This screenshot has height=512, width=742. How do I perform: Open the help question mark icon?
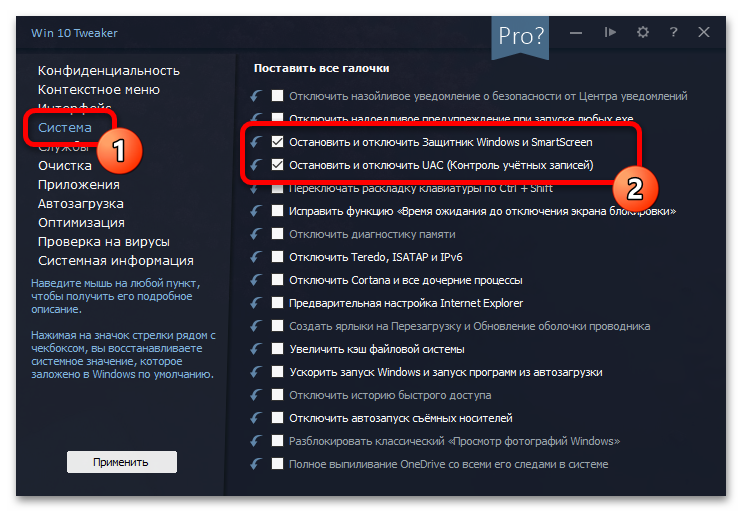click(x=673, y=32)
